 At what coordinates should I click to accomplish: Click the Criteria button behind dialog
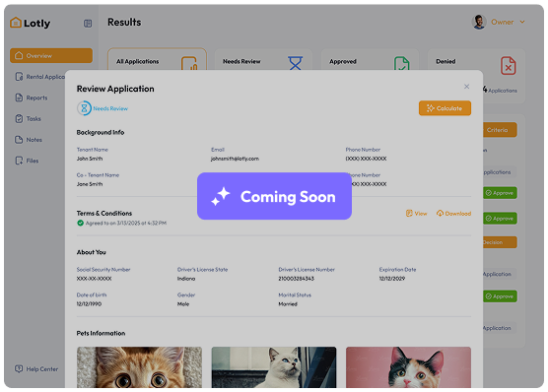pos(500,130)
